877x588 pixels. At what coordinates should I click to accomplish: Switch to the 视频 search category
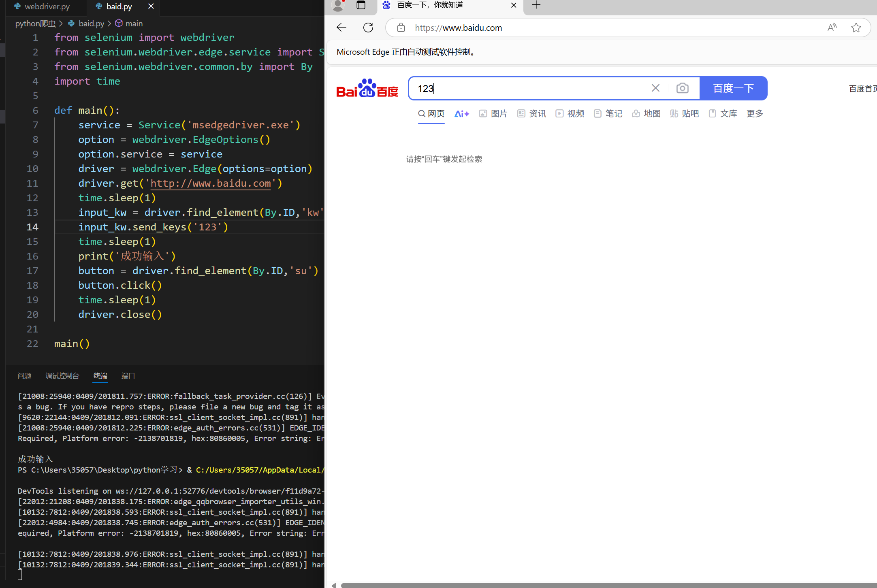570,114
